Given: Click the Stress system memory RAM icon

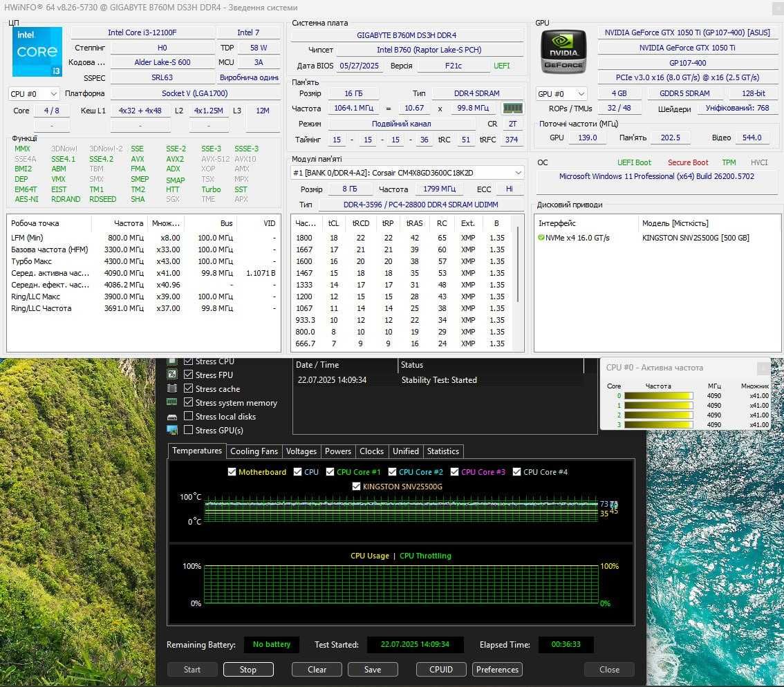Looking at the screenshot, I should [172, 402].
